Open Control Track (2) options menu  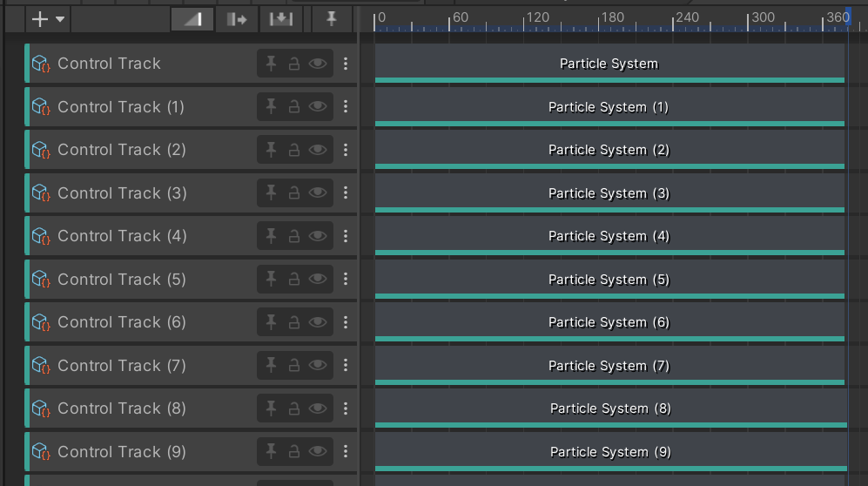(x=346, y=150)
